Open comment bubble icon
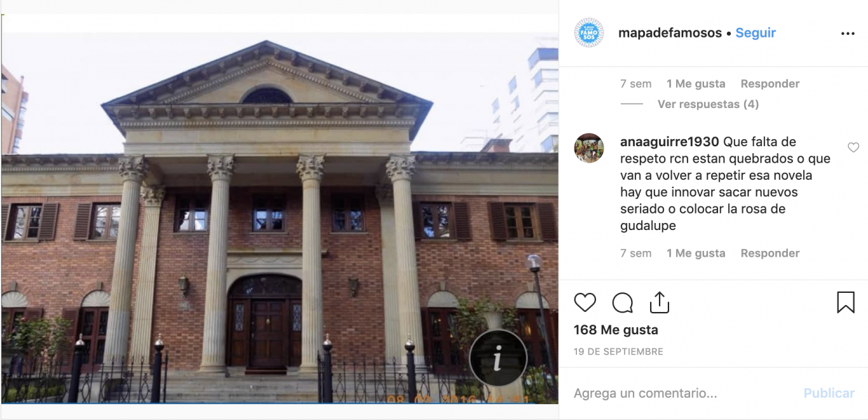Viewport: 868px width, 420px height. coord(622,302)
